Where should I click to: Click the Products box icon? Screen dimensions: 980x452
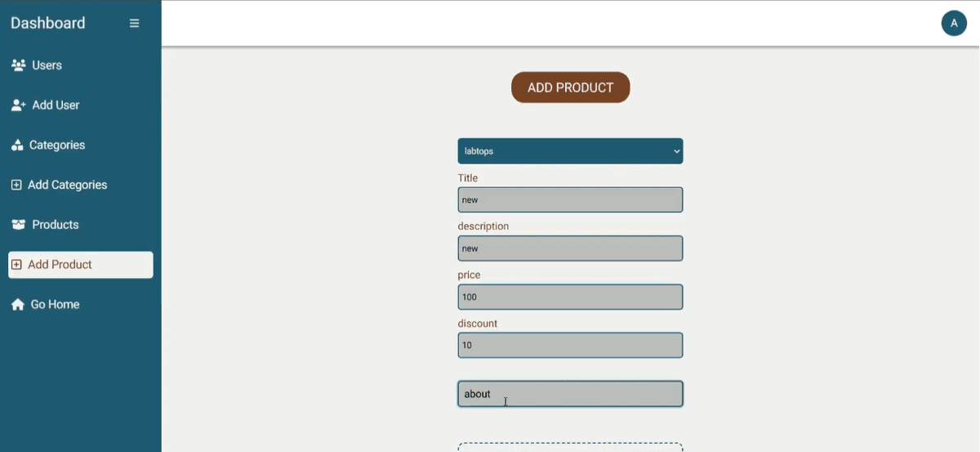point(18,225)
